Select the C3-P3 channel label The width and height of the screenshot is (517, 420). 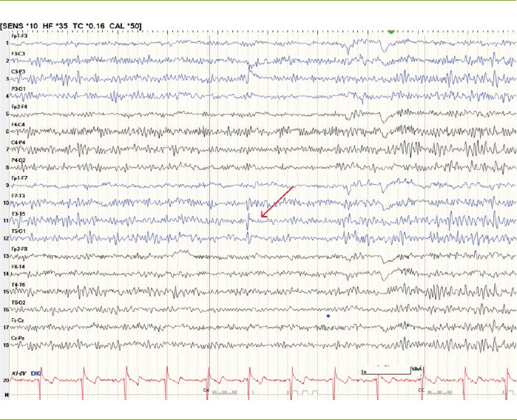pos(18,71)
